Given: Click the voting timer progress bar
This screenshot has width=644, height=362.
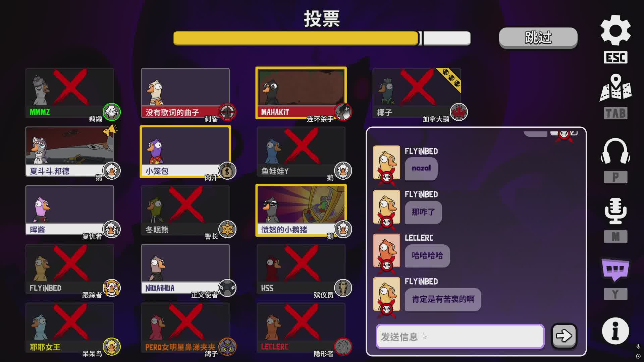Looking at the screenshot, I should [322, 38].
